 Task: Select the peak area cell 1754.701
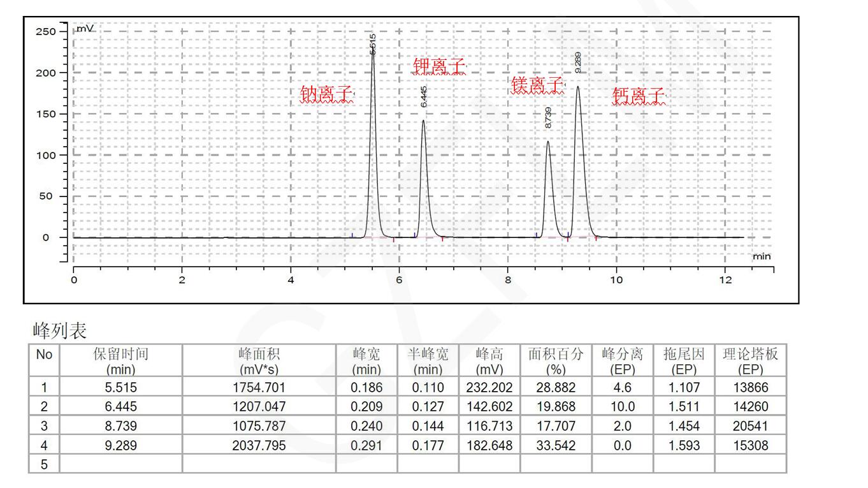(259, 387)
